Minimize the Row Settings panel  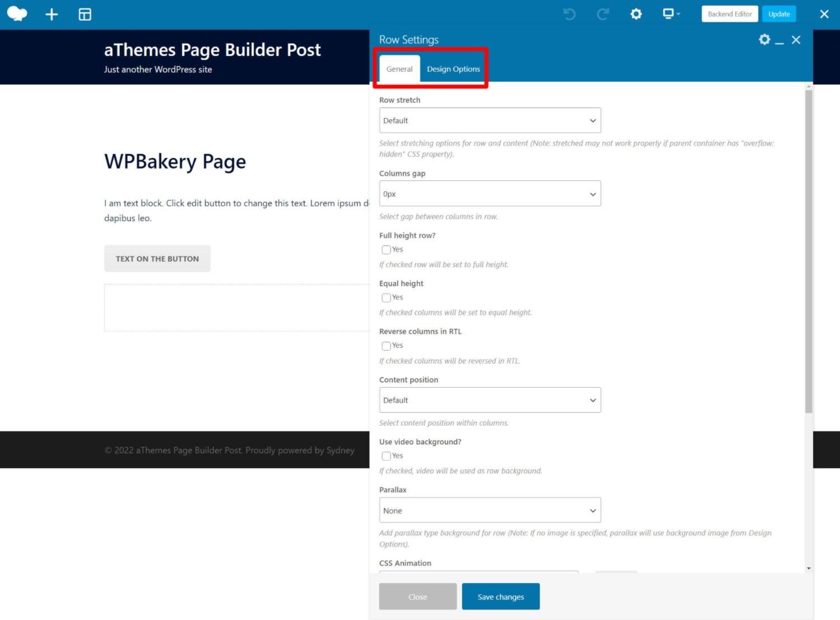click(x=779, y=43)
